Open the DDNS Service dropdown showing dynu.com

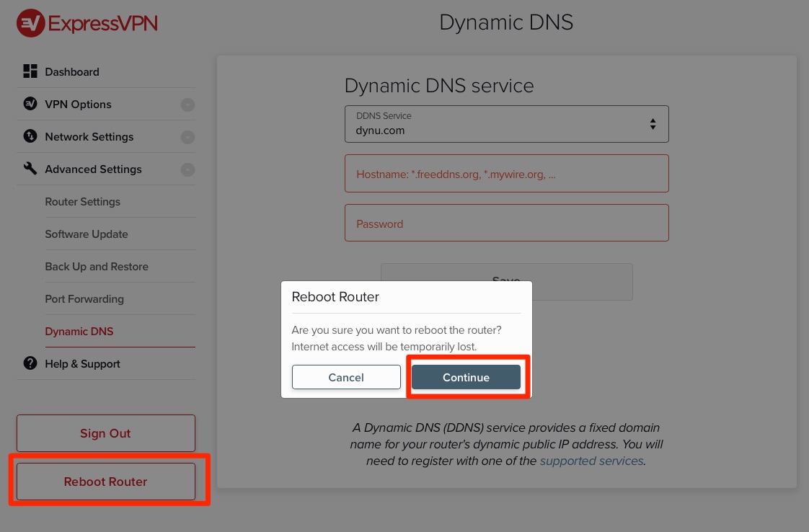coord(506,124)
